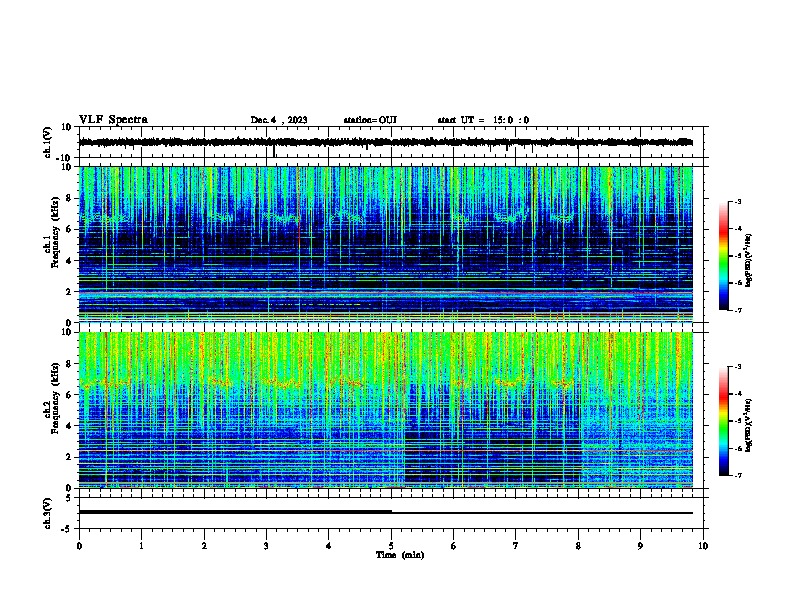Click time axis tick label "0"
Viewport: 792px width, 612px height.
[x=79, y=546]
